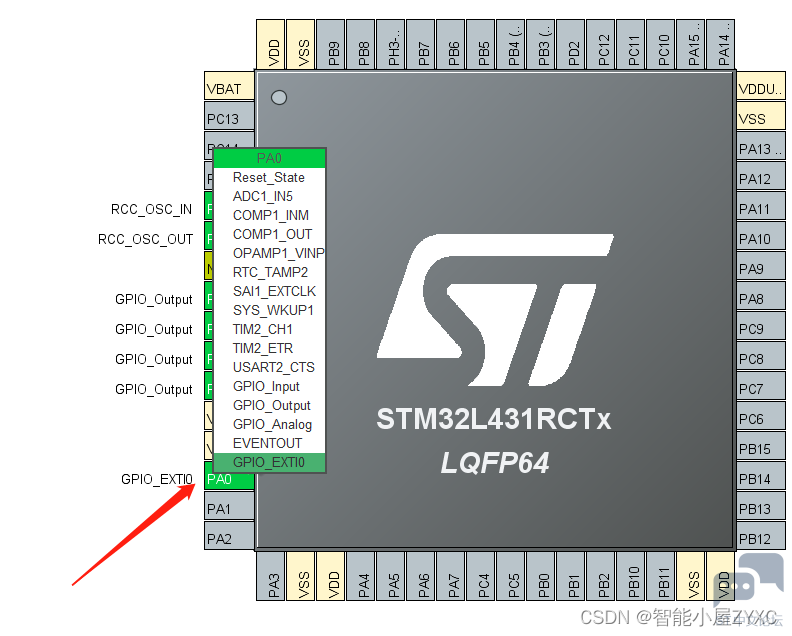
Task: Click the PB7 pin on top
Action: click(421, 44)
